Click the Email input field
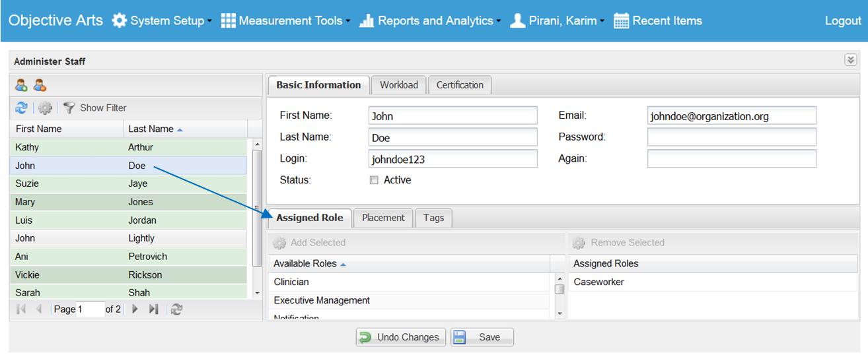The height and width of the screenshot is (355, 868). (731, 116)
